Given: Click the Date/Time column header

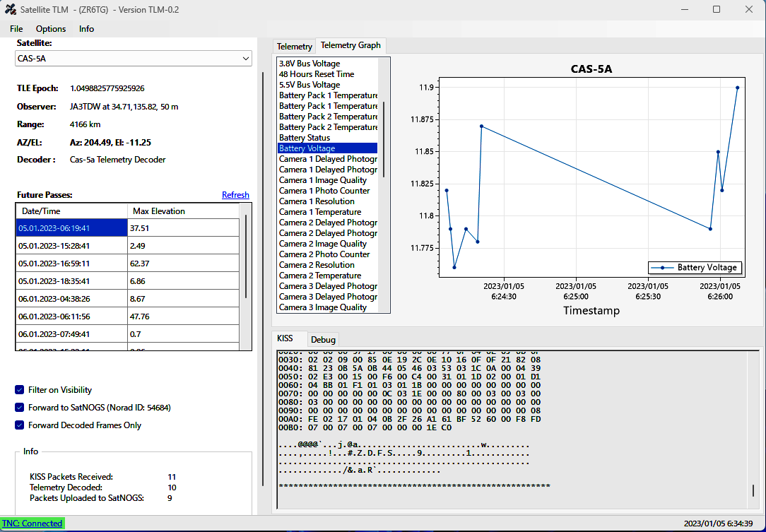Looking at the screenshot, I should pyautogui.click(x=72, y=211).
